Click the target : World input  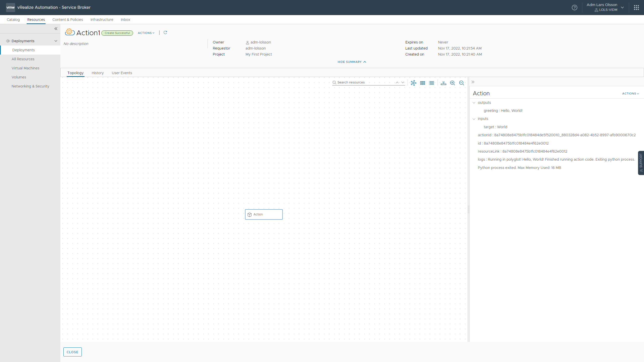(x=496, y=127)
